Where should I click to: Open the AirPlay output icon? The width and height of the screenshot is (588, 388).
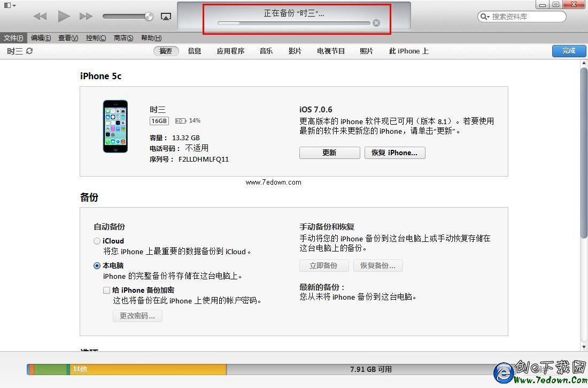point(166,17)
